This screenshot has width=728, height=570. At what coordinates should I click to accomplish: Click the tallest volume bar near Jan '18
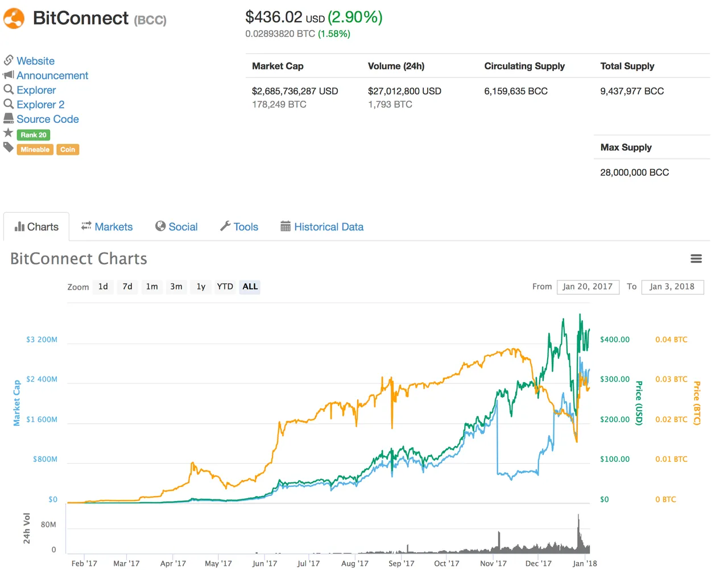578,533
